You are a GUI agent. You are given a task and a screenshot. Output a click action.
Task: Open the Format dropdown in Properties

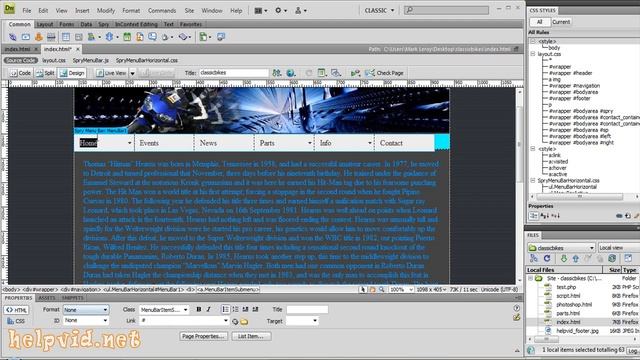point(86,310)
